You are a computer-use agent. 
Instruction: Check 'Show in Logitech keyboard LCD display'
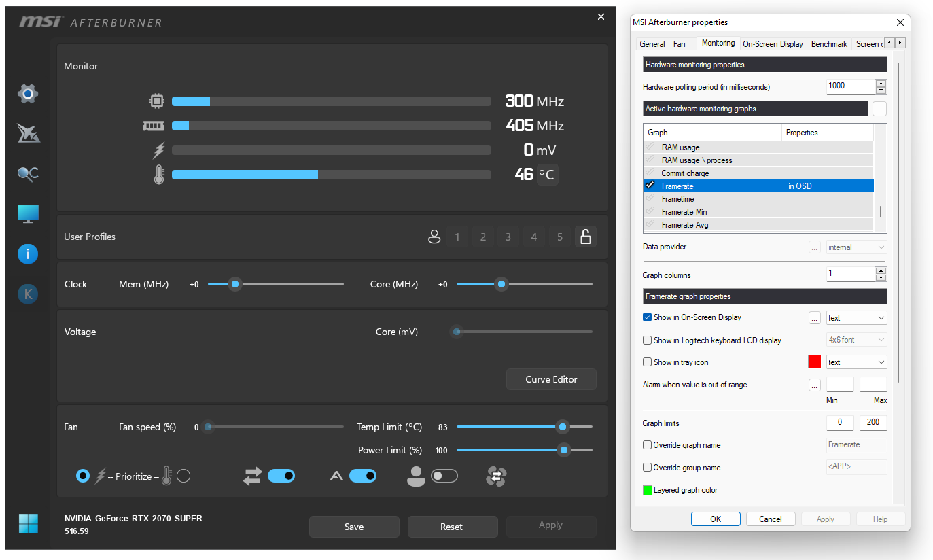647,340
